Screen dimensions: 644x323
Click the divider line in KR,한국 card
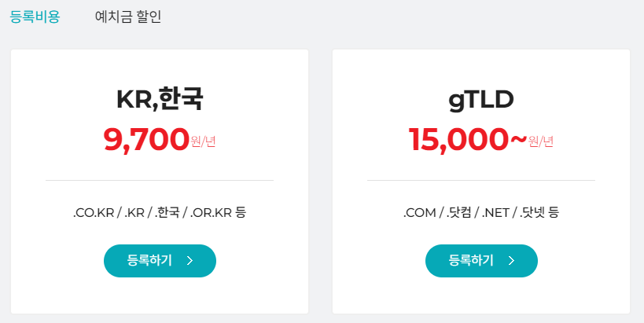160,180
